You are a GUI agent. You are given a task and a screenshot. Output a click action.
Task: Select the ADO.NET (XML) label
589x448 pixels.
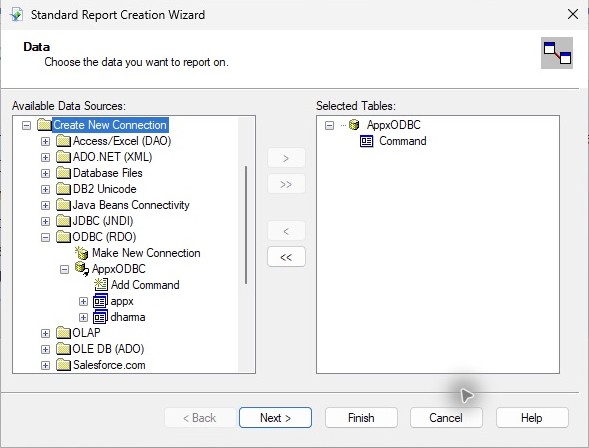[x=112, y=157]
